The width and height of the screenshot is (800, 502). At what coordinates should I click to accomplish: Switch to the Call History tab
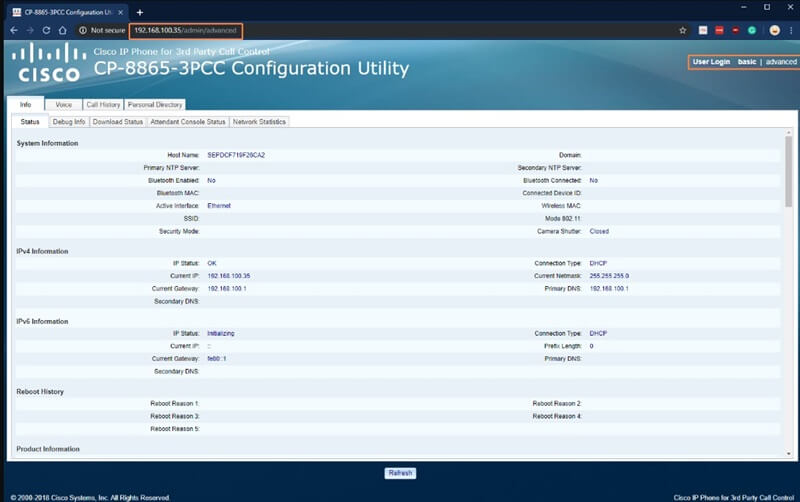[x=103, y=104]
